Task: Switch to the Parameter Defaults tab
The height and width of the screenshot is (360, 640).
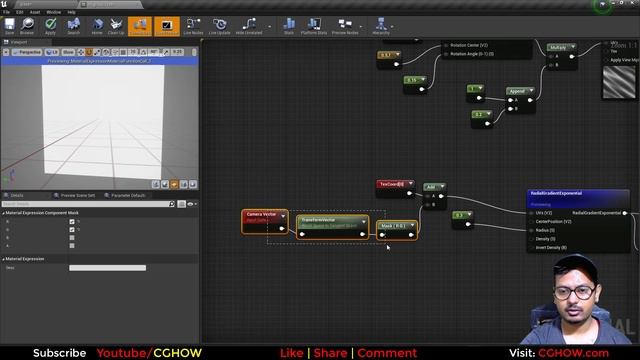Action: click(x=125, y=196)
